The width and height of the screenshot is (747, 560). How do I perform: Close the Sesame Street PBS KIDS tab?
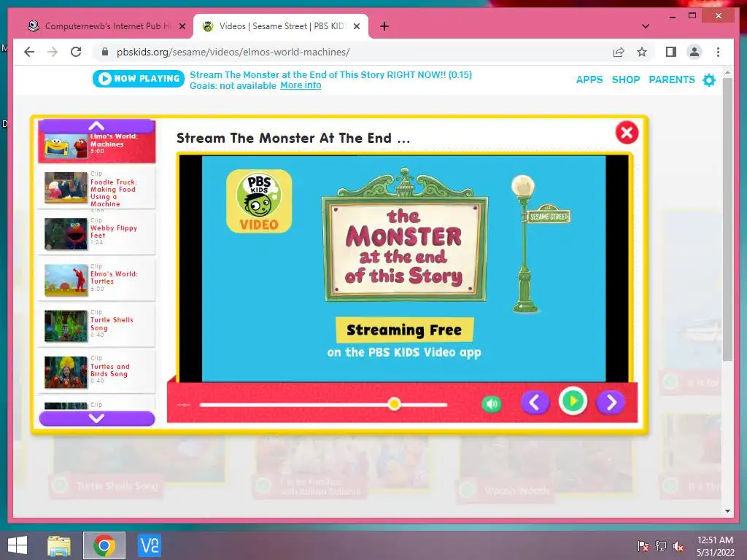coord(356,26)
